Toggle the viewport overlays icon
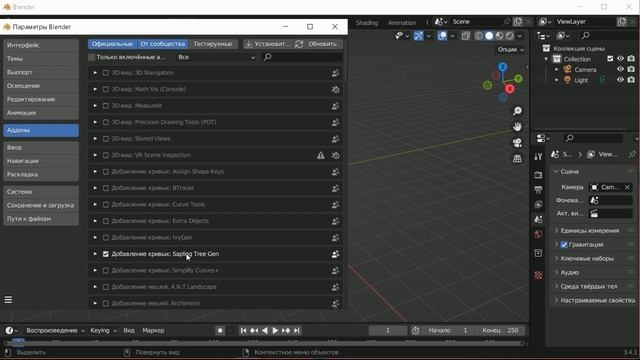Screen dimensions: 640x360 coord(442,36)
